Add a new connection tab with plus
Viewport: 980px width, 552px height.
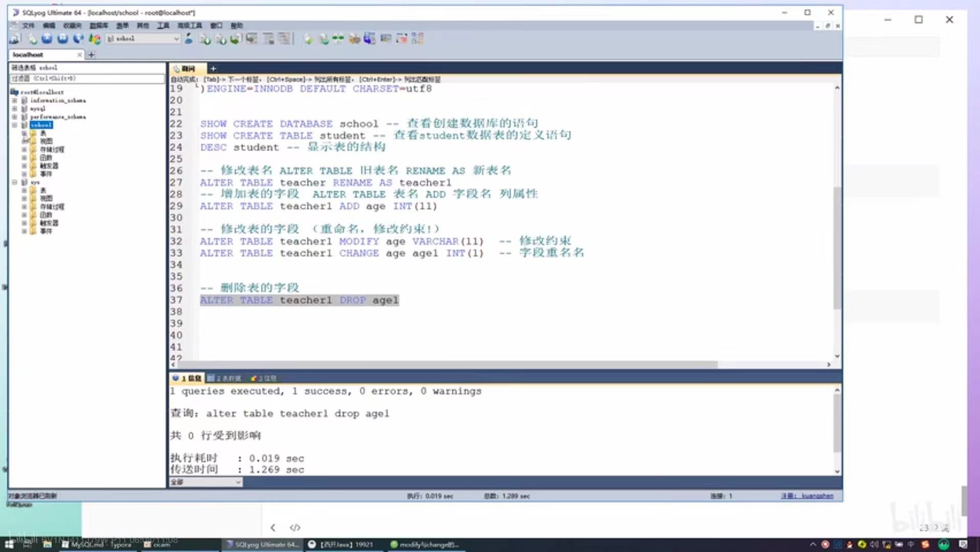point(92,55)
